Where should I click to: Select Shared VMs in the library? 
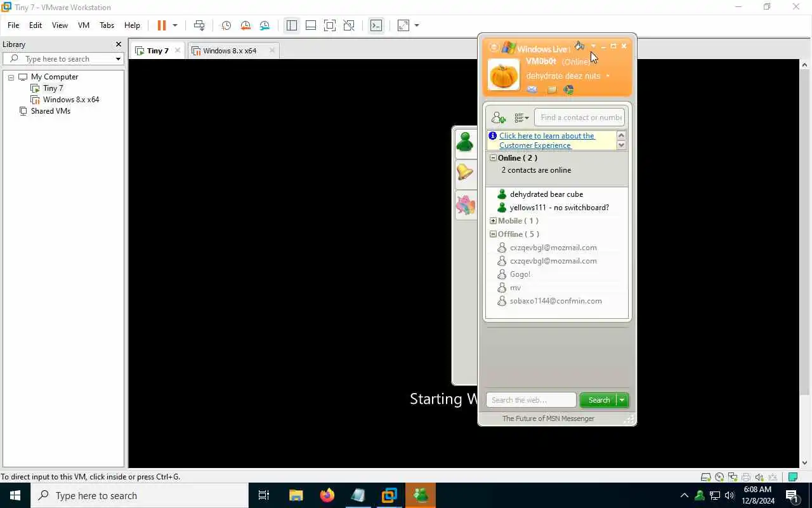click(x=51, y=111)
